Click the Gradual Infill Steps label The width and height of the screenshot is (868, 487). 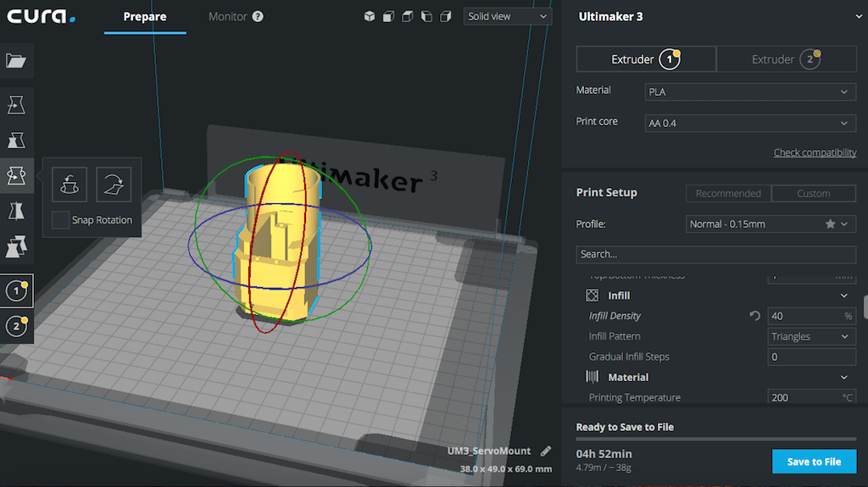coord(629,357)
